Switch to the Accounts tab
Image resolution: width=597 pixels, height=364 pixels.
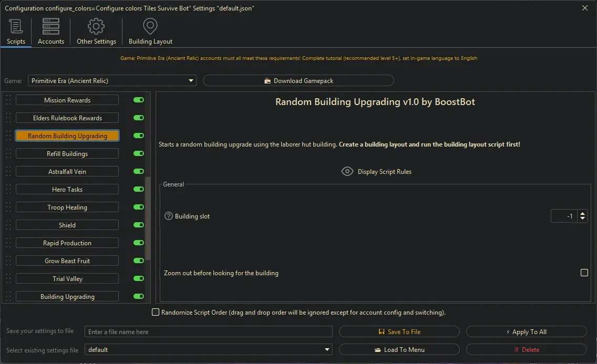coord(50,30)
